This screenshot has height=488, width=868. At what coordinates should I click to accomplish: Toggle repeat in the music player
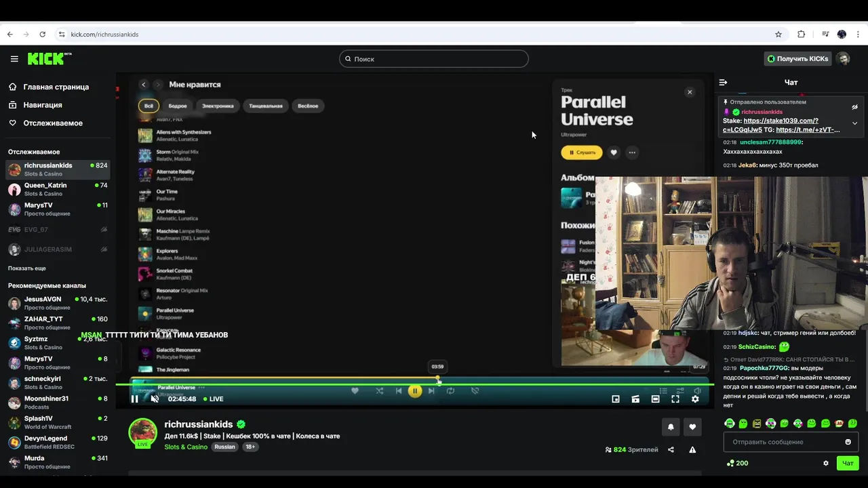450,391
